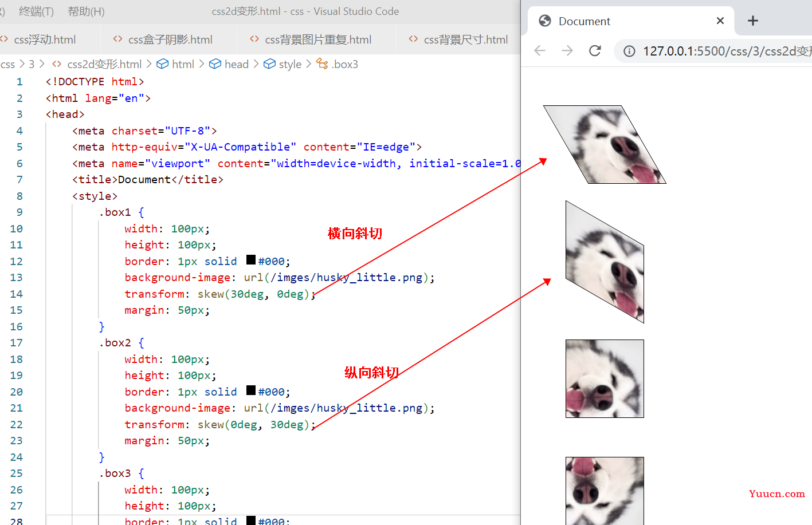Open css背景尺寸.html tab

pos(465,40)
